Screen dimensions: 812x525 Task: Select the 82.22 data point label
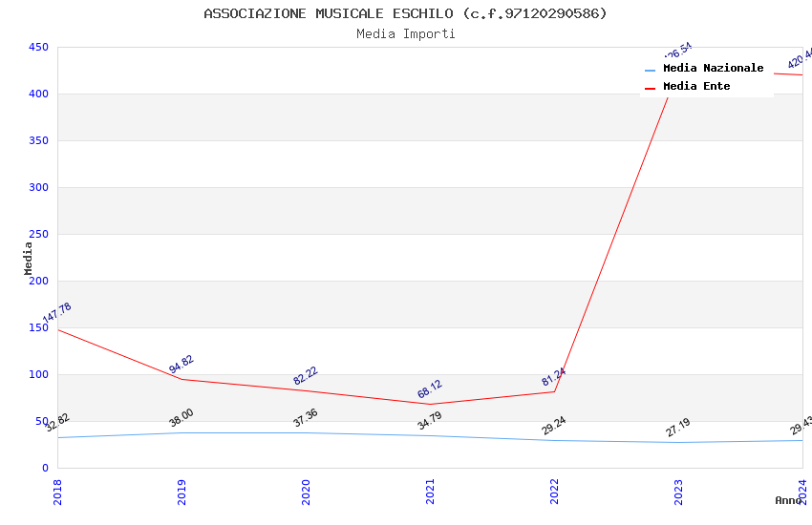306,375
